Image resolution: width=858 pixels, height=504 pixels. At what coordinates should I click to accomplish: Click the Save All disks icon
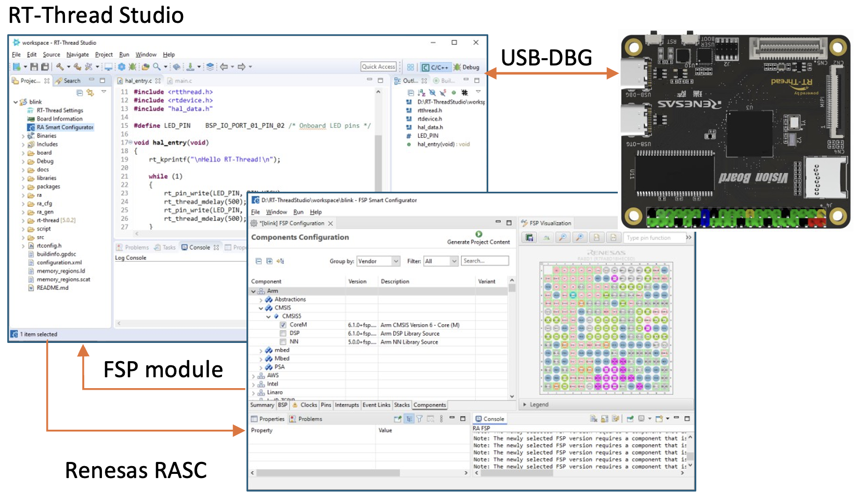point(45,67)
